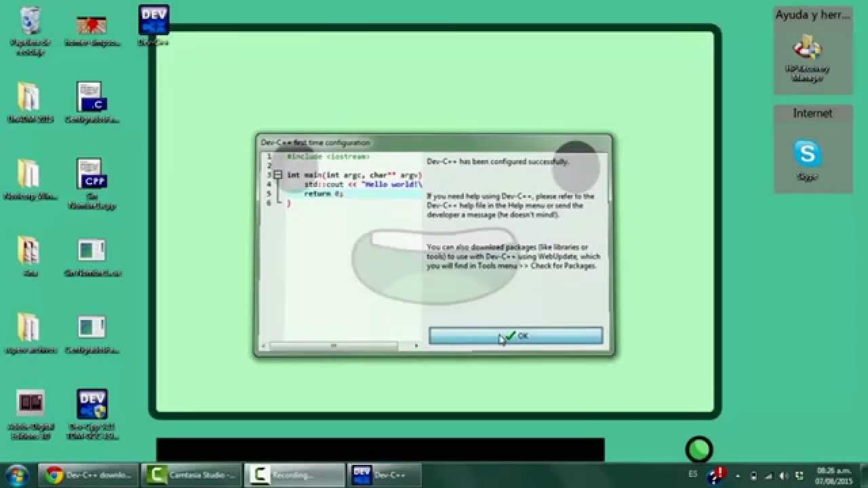The height and width of the screenshot is (488, 868).
Task: Click the Dev-C++ first time configuration title bar
Action: click(x=434, y=142)
